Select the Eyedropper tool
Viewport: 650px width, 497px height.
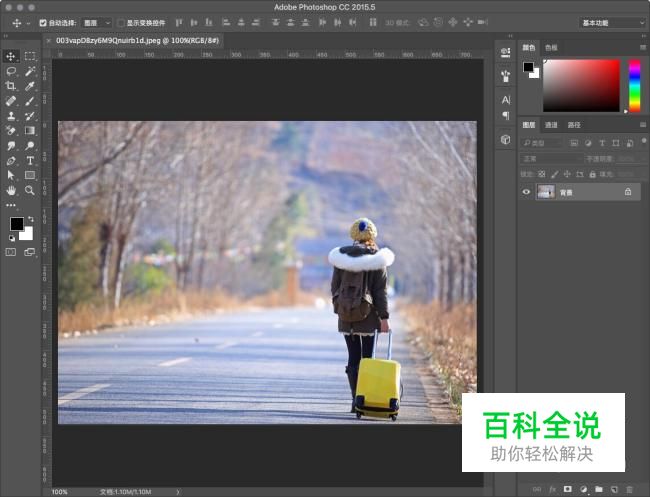point(30,86)
